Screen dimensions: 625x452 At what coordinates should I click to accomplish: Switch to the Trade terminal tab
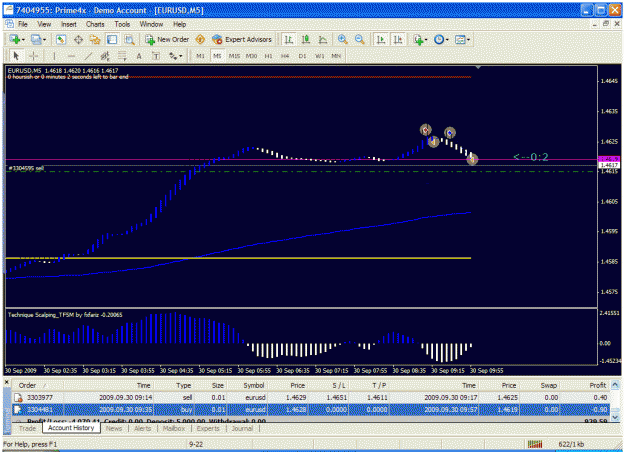click(27, 428)
